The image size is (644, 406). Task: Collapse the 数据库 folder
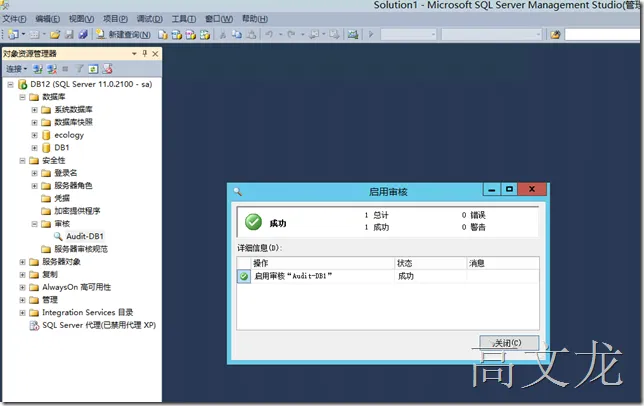[x=23, y=97]
